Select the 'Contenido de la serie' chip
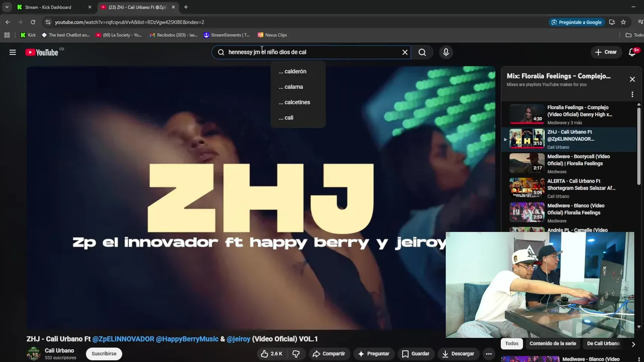Screen dimensions: 644x362 pos(553,343)
